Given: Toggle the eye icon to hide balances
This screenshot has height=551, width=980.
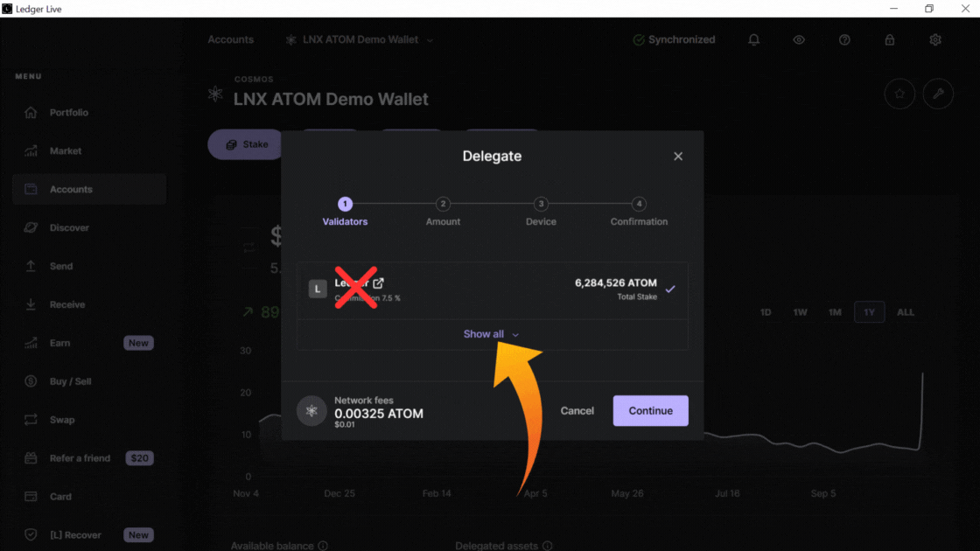Looking at the screenshot, I should (x=799, y=40).
